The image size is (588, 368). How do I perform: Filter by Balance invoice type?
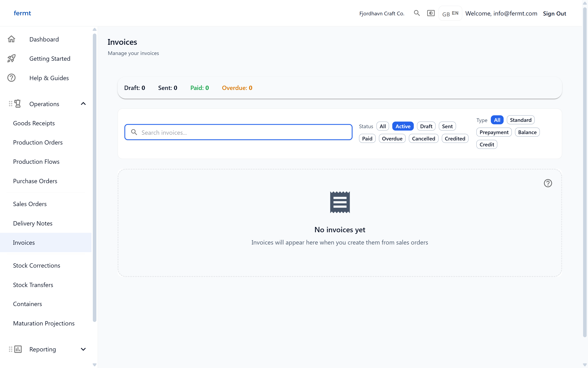click(527, 132)
